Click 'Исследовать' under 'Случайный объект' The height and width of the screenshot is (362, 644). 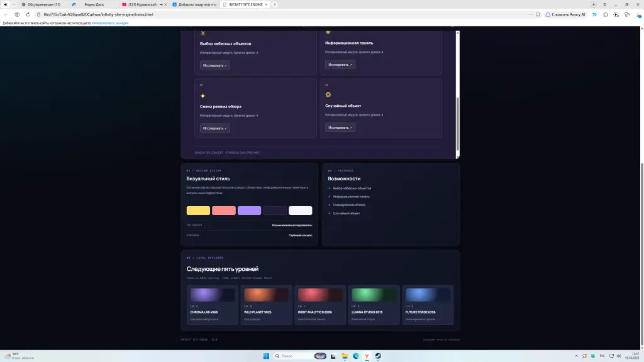click(x=340, y=127)
